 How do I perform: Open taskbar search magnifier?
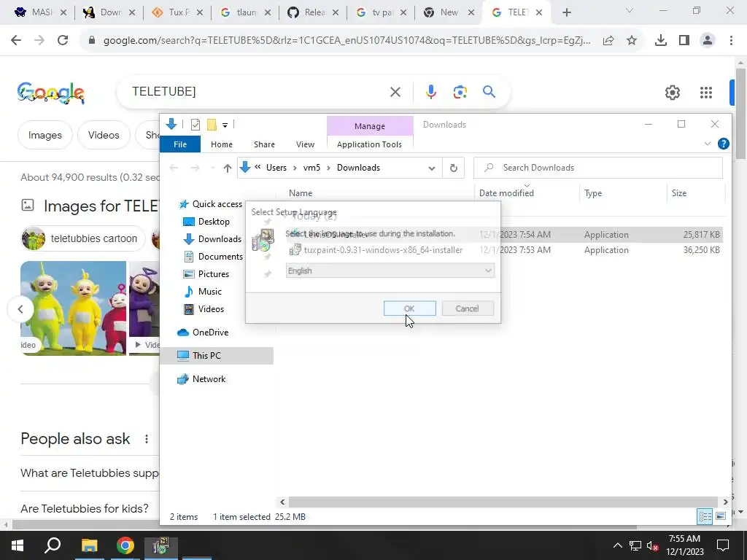[53, 545]
